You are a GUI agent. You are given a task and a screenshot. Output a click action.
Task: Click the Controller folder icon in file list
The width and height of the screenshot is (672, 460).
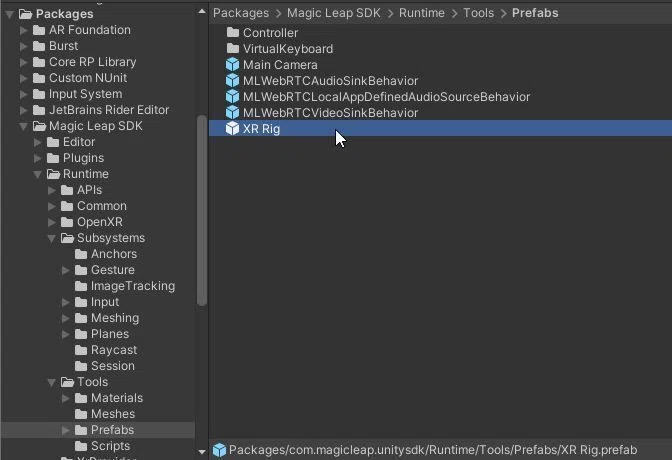coord(233,32)
